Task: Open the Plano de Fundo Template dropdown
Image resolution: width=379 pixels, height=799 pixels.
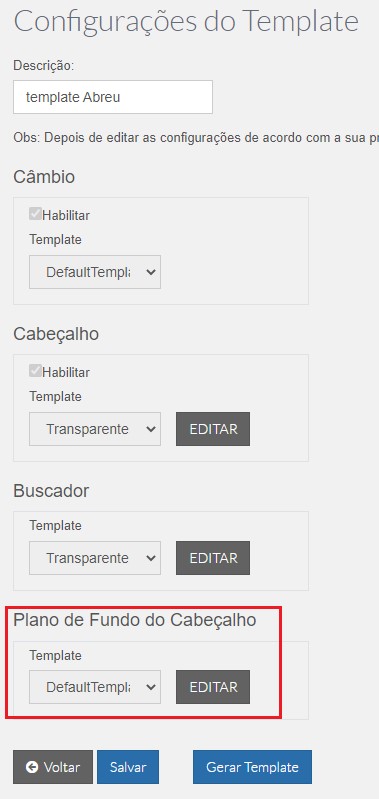Action: tap(95, 687)
